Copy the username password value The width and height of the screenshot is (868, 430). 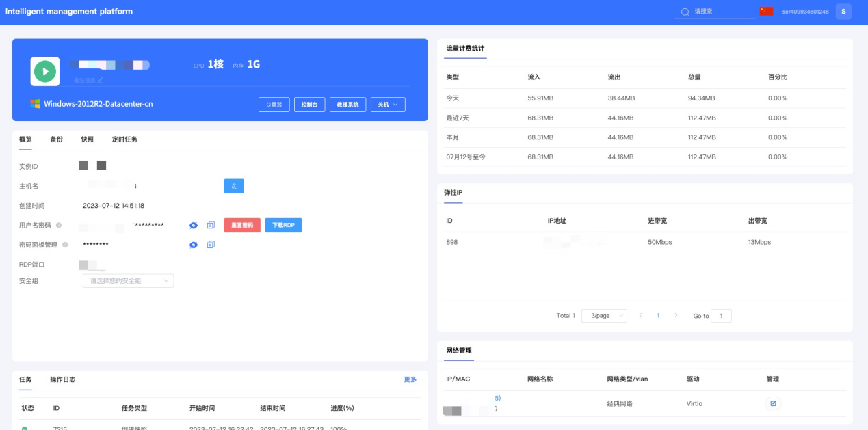pos(211,225)
